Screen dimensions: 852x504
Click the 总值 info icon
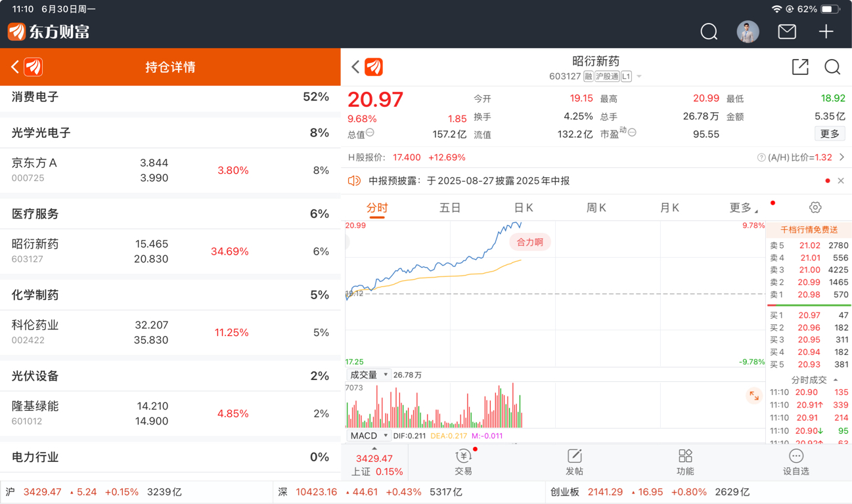(x=370, y=133)
